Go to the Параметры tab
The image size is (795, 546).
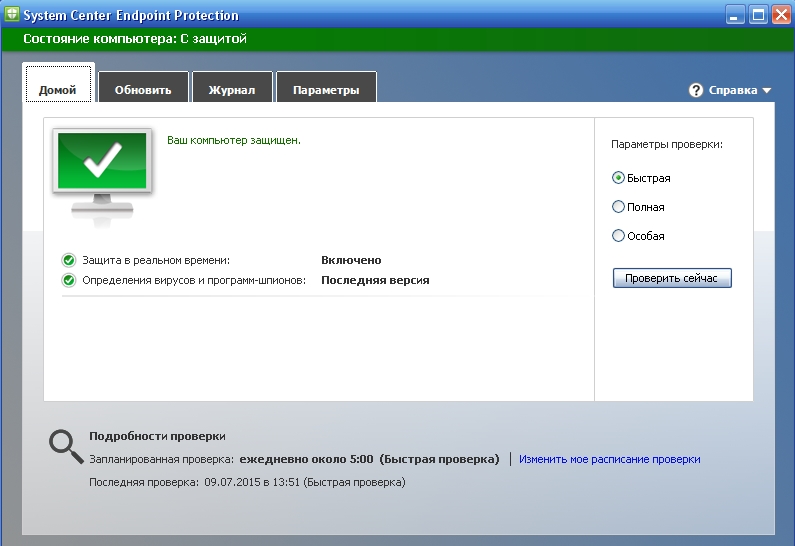[x=326, y=90]
